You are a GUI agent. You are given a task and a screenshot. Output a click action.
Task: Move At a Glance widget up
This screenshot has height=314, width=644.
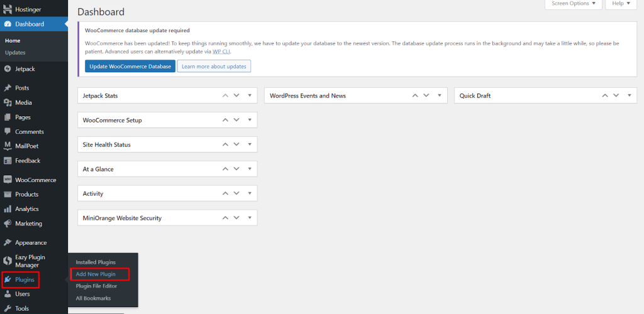point(225,169)
